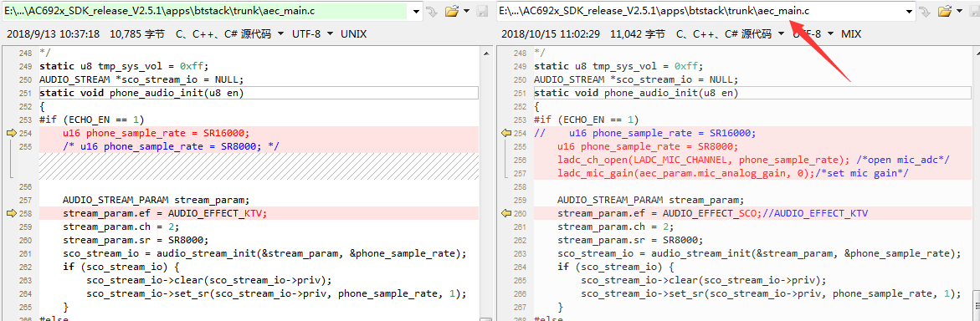Copy right line 254 to left arrow

coord(506,133)
